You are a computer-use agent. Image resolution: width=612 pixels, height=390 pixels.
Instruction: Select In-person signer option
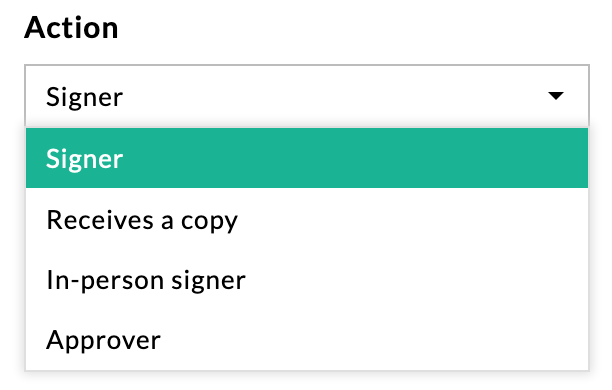coord(307,280)
